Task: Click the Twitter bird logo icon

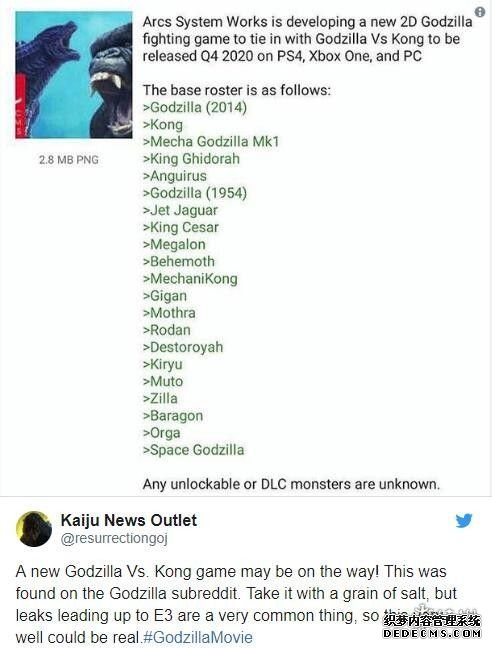Action: pyautogui.click(x=464, y=521)
